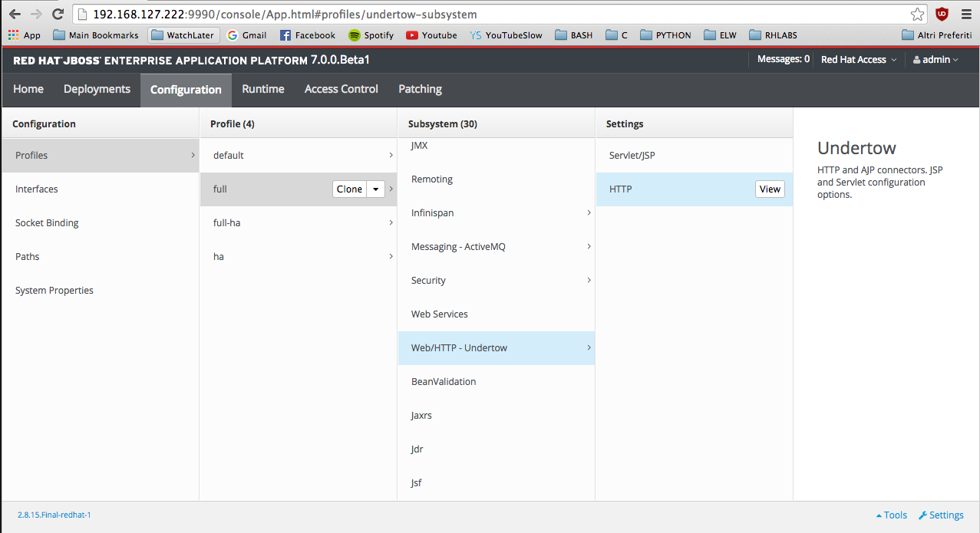The width and height of the screenshot is (980, 533).
Task: Switch to the Runtime tab
Action: click(x=263, y=89)
